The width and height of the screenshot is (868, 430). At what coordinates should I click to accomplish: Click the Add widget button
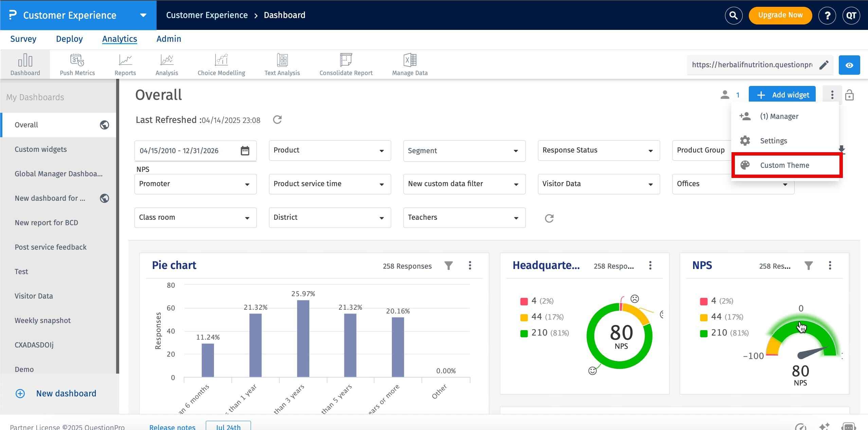[x=782, y=95]
